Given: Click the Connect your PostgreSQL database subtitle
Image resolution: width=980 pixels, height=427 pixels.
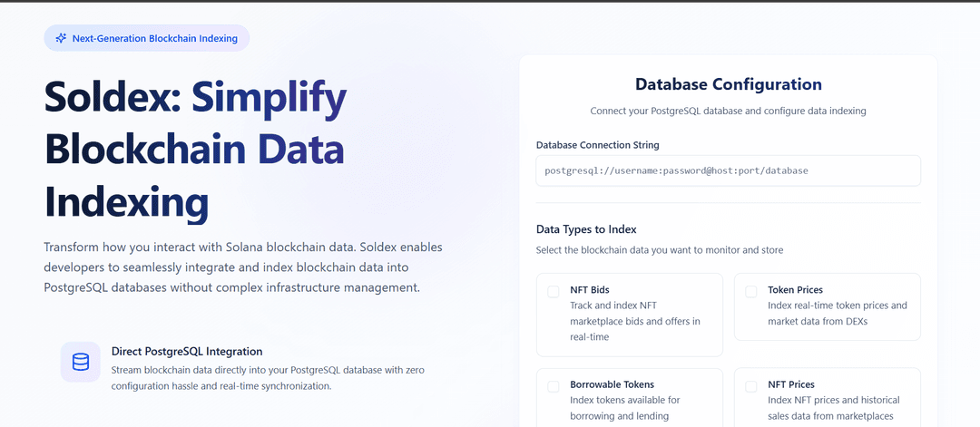Looking at the screenshot, I should click(x=728, y=111).
